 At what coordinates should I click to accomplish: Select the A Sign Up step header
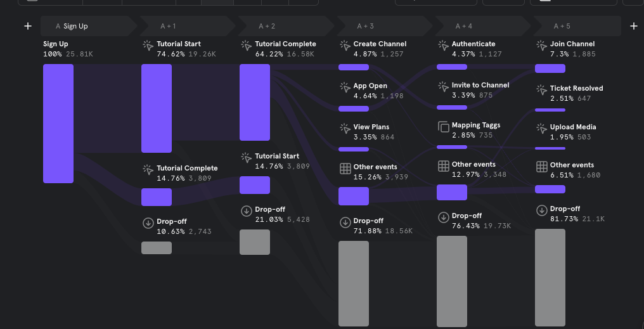pos(89,26)
